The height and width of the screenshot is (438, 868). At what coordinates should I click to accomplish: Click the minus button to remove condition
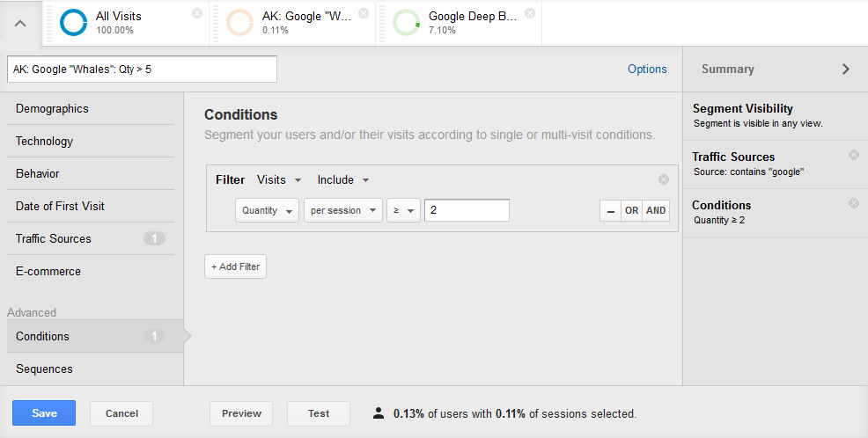(610, 211)
